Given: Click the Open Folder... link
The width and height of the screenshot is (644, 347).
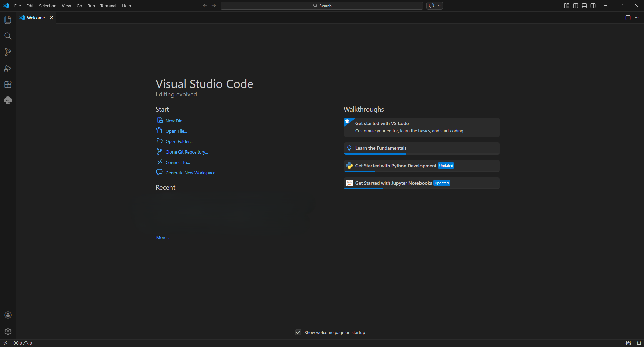Looking at the screenshot, I should [179, 141].
